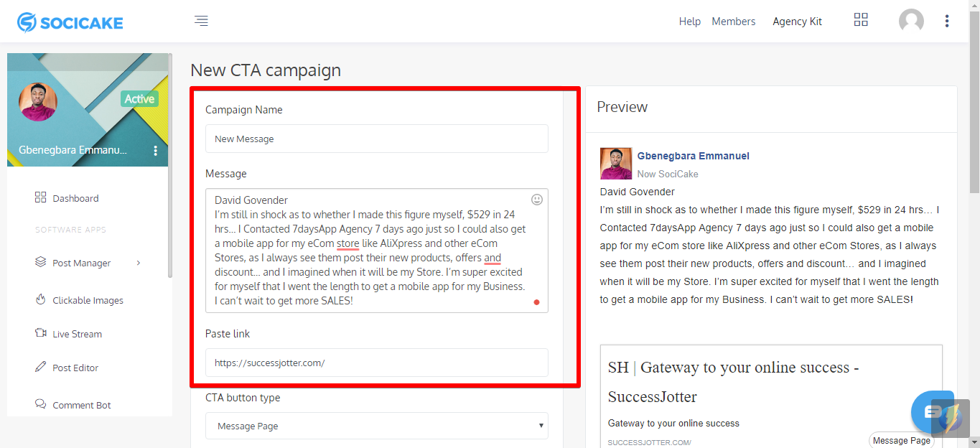Click the 'New CTA campaign' heading
This screenshot has width=980, height=448.
tap(266, 70)
